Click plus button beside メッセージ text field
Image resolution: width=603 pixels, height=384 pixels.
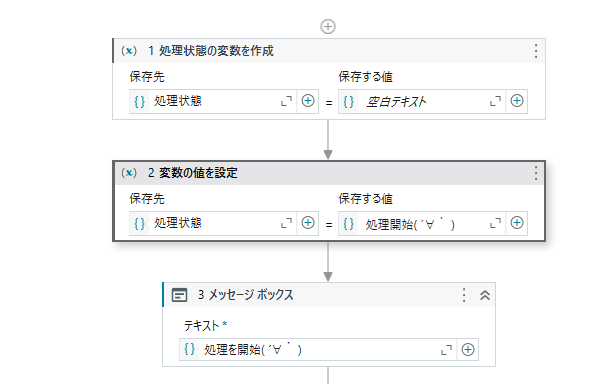click(468, 349)
